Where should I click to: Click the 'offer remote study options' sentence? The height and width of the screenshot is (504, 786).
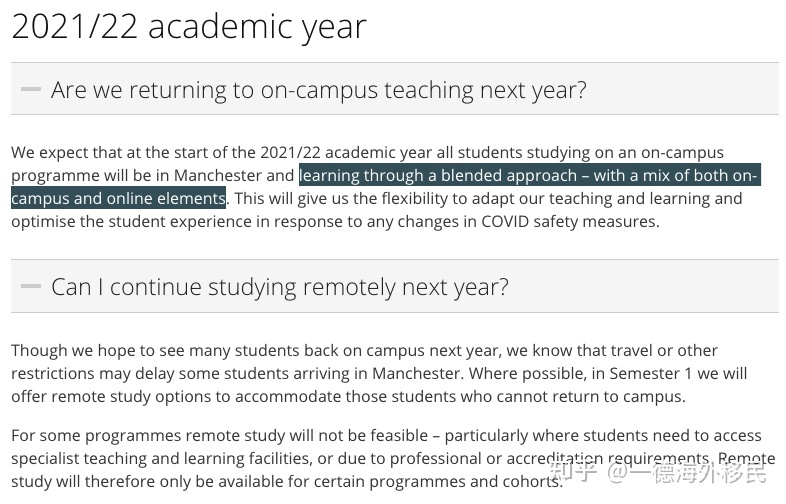pos(348,397)
